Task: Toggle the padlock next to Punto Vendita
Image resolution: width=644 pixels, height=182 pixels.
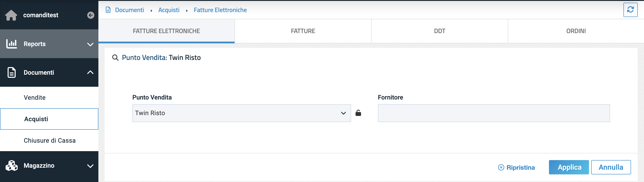Action: (358, 113)
